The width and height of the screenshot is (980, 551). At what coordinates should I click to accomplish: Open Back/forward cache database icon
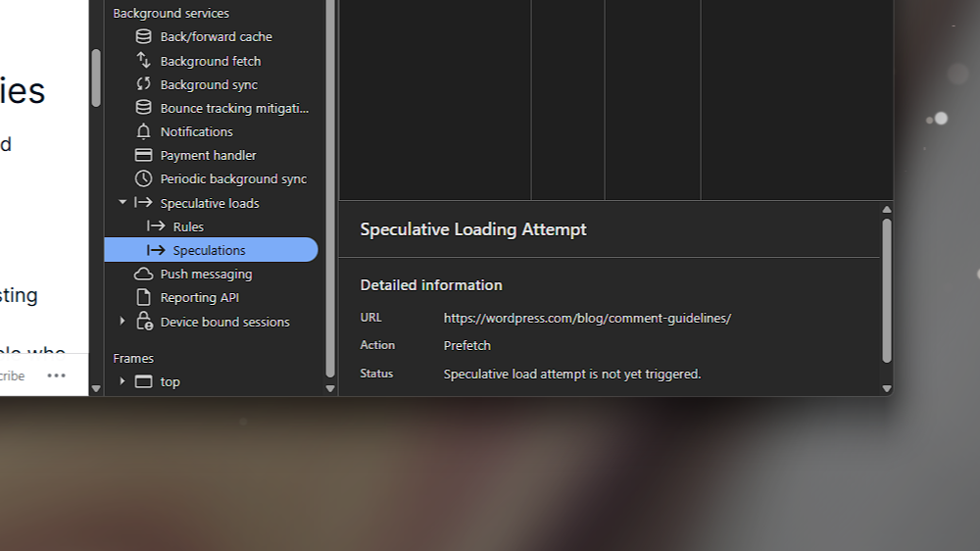coord(144,36)
